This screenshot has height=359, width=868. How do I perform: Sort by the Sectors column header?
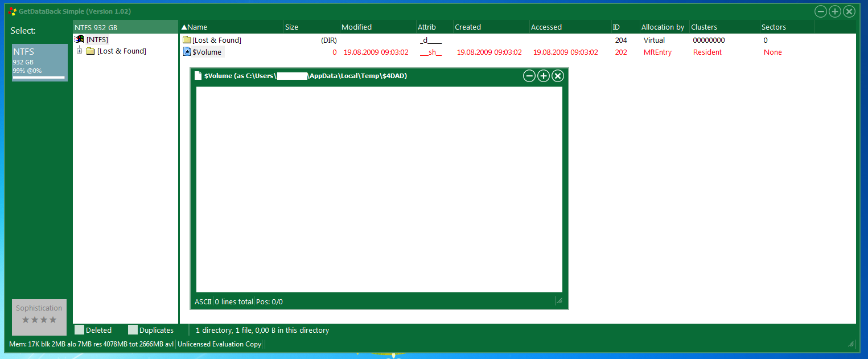(787, 27)
